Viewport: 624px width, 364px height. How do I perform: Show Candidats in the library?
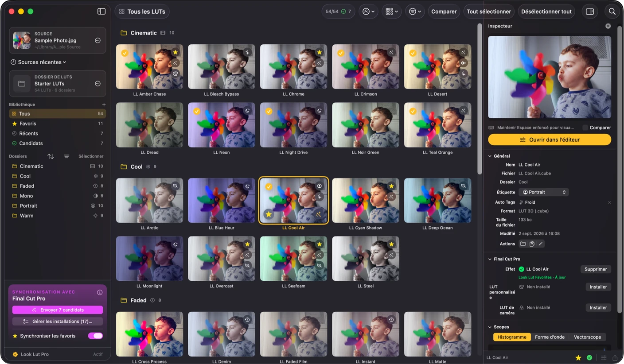(58, 143)
